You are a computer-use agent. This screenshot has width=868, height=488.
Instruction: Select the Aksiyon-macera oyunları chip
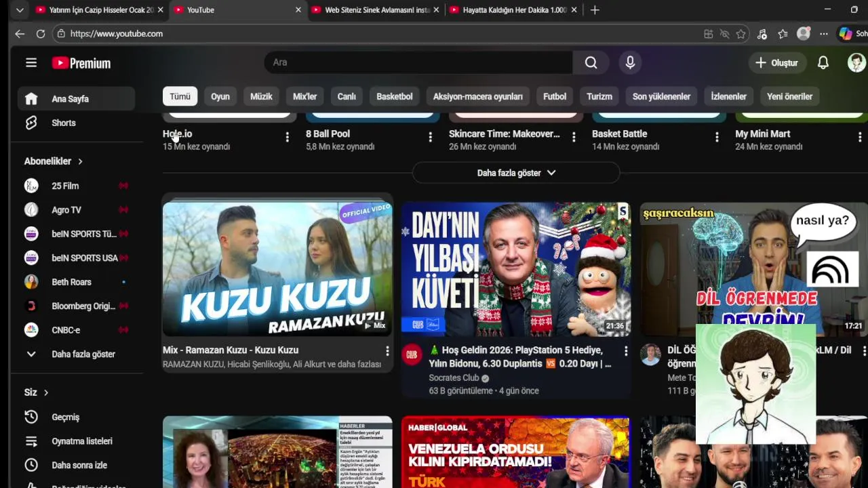pos(478,96)
